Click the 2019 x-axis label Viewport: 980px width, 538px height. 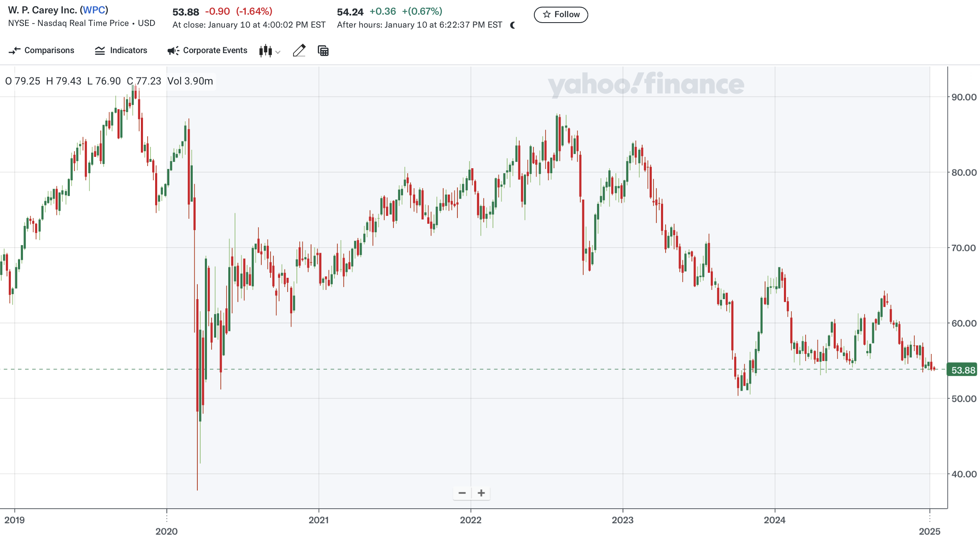[x=15, y=520]
